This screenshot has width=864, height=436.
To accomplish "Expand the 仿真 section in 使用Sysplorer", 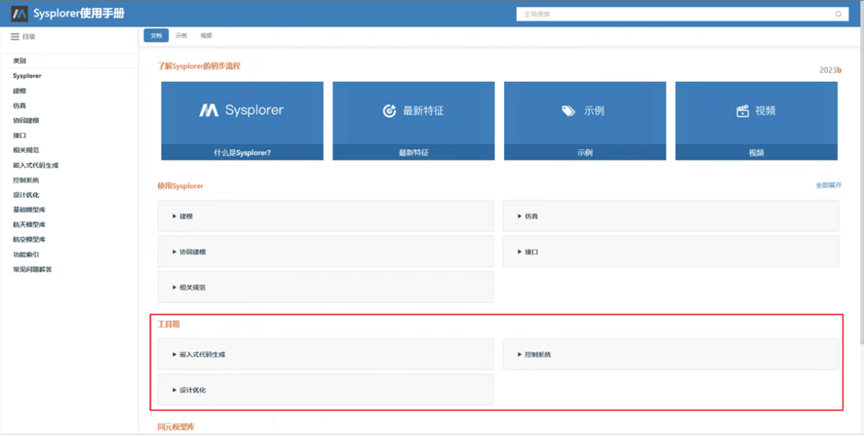I will coord(670,216).
